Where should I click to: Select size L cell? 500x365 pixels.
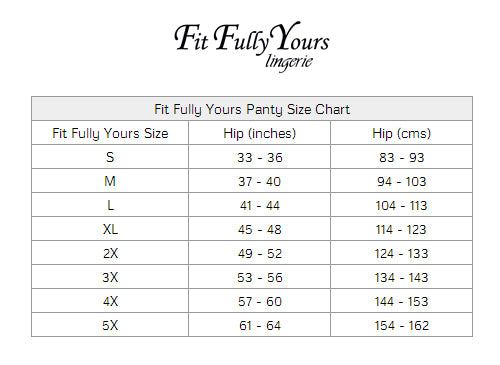pos(110,205)
